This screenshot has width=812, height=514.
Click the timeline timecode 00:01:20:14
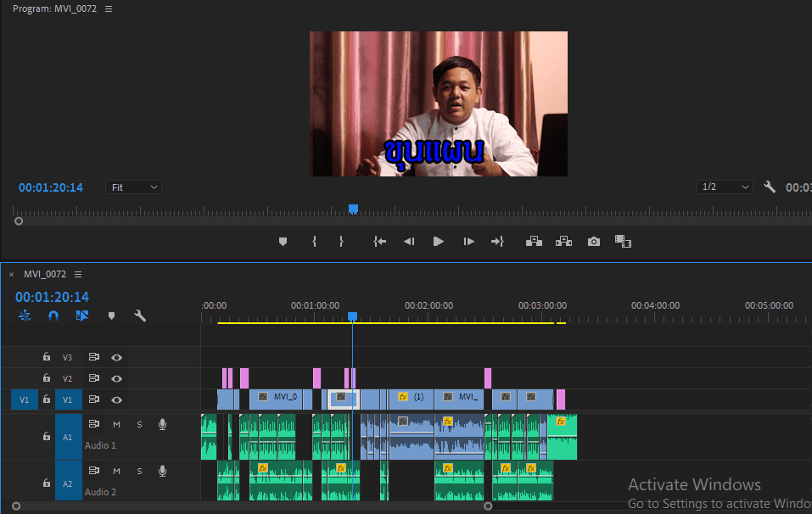click(52, 297)
